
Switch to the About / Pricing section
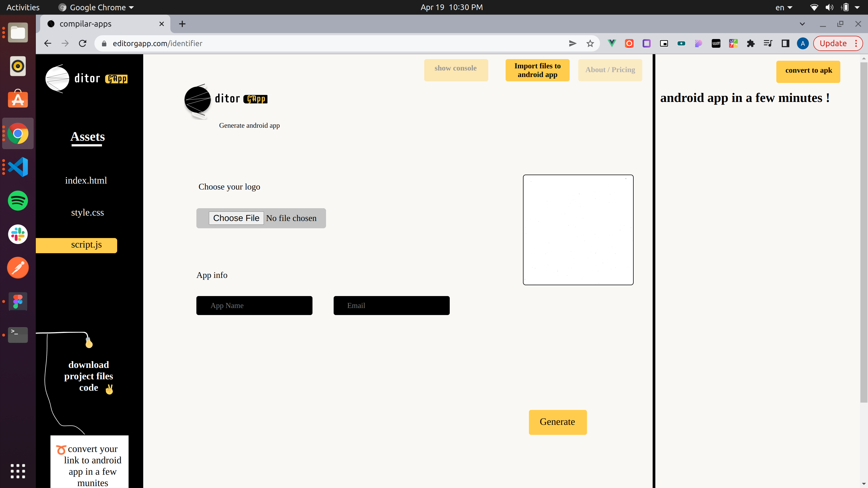tap(610, 70)
